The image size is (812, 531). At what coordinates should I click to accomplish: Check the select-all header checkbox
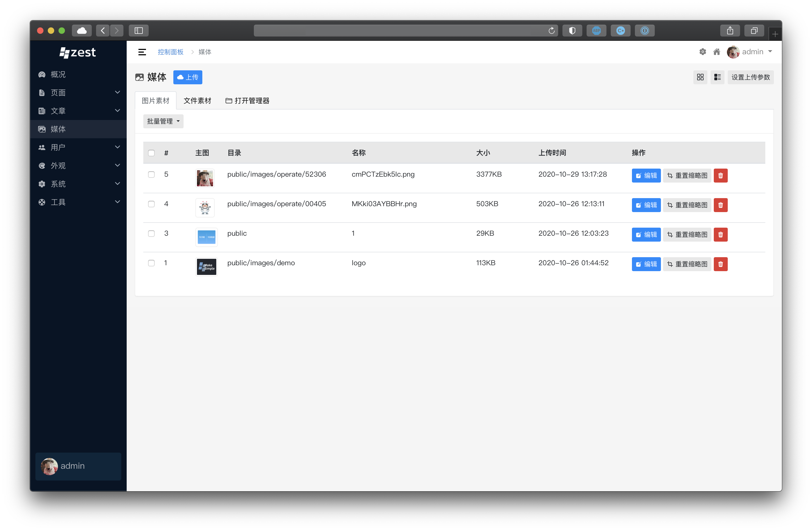[x=151, y=153]
